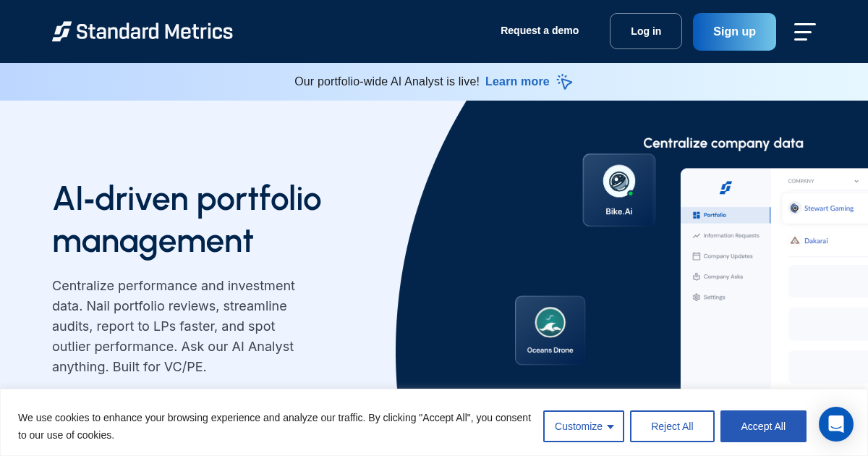Select the Stewart Gaming company logo
The width and height of the screenshot is (868, 456).
[796, 208]
